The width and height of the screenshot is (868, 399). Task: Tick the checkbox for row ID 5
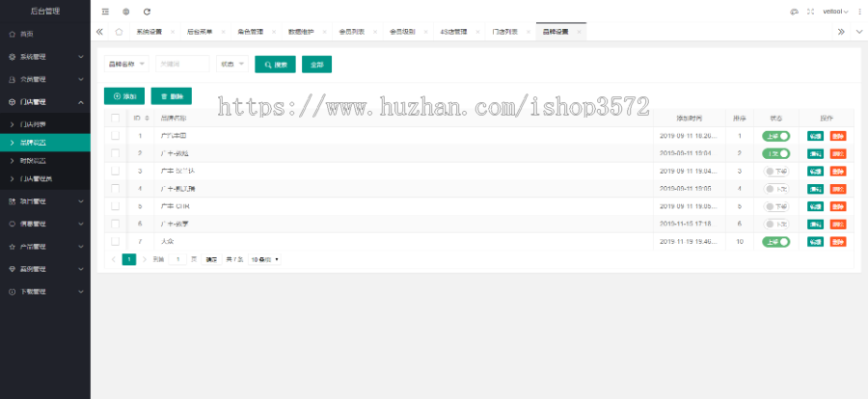coord(115,206)
